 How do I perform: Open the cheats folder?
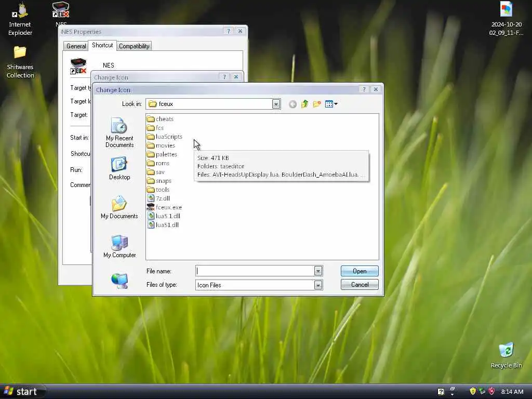[160, 119]
